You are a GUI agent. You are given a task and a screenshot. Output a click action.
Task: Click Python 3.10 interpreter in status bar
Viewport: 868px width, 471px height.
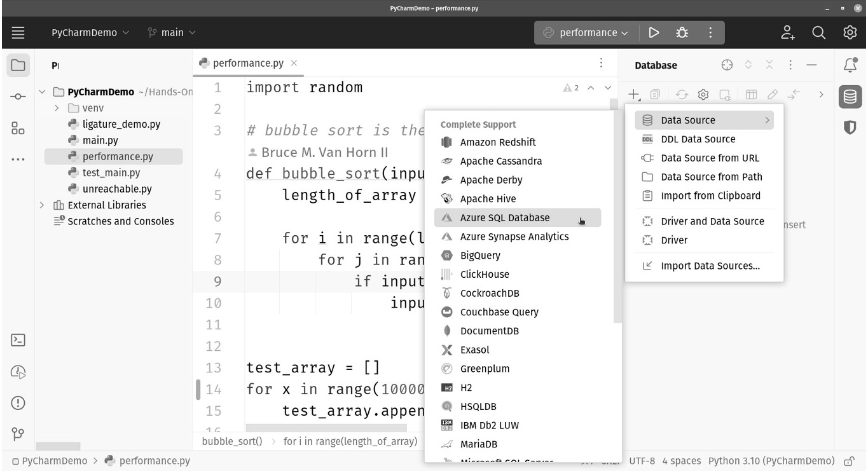pos(771,461)
